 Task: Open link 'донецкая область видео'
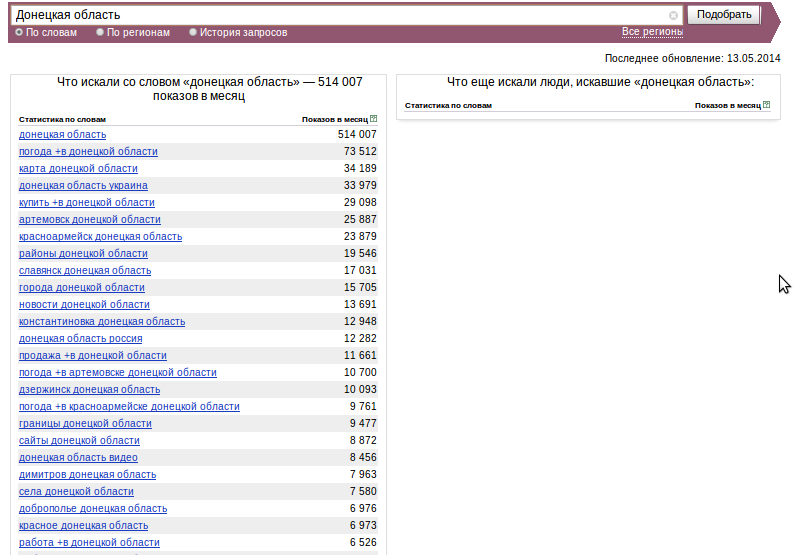point(78,457)
